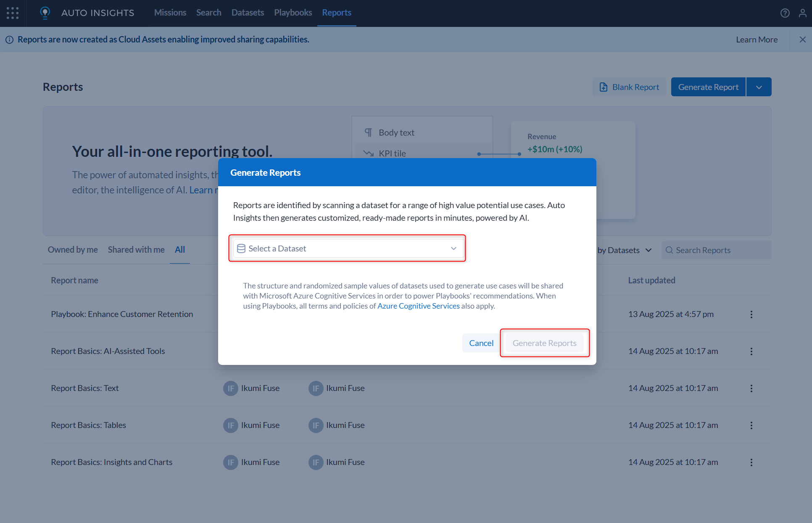Open more options for Insights and Charts row
This screenshot has width=812, height=523.
(751, 462)
